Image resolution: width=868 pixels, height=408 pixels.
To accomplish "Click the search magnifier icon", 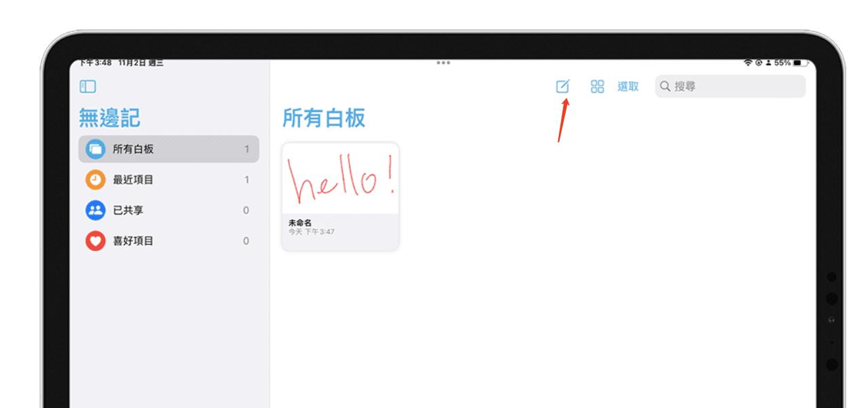I will coord(664,86).
